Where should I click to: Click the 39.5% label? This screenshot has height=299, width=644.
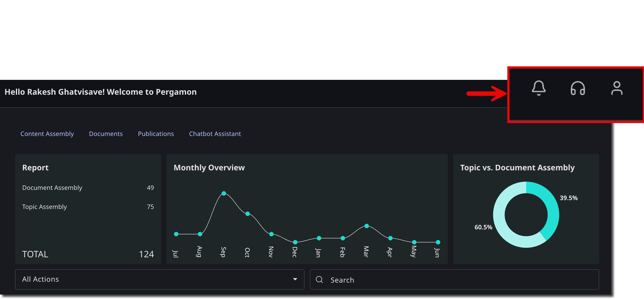569,198
